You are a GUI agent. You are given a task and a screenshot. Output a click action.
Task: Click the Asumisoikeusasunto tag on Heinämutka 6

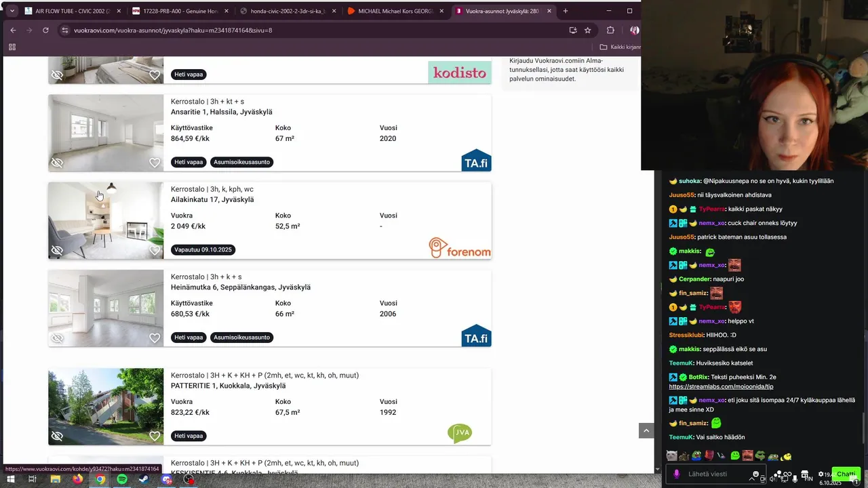[x=242, y=338]
